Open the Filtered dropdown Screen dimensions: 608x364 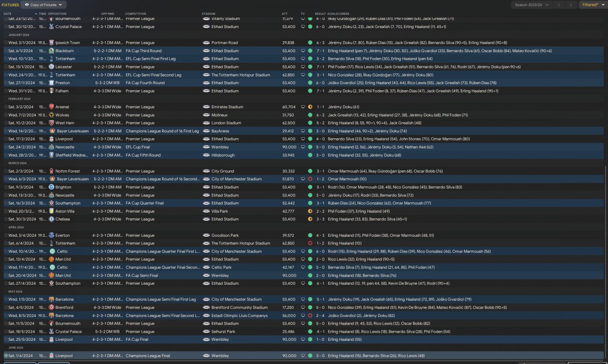593,5
